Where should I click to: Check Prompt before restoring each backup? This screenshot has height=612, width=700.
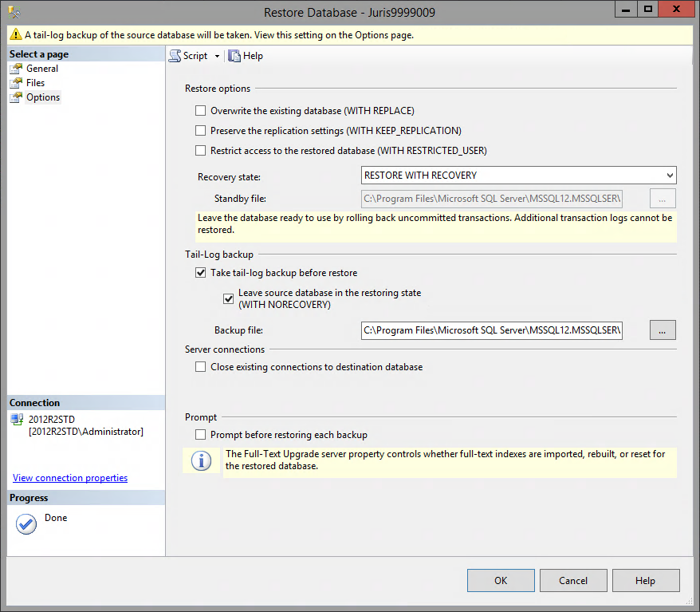201,435
